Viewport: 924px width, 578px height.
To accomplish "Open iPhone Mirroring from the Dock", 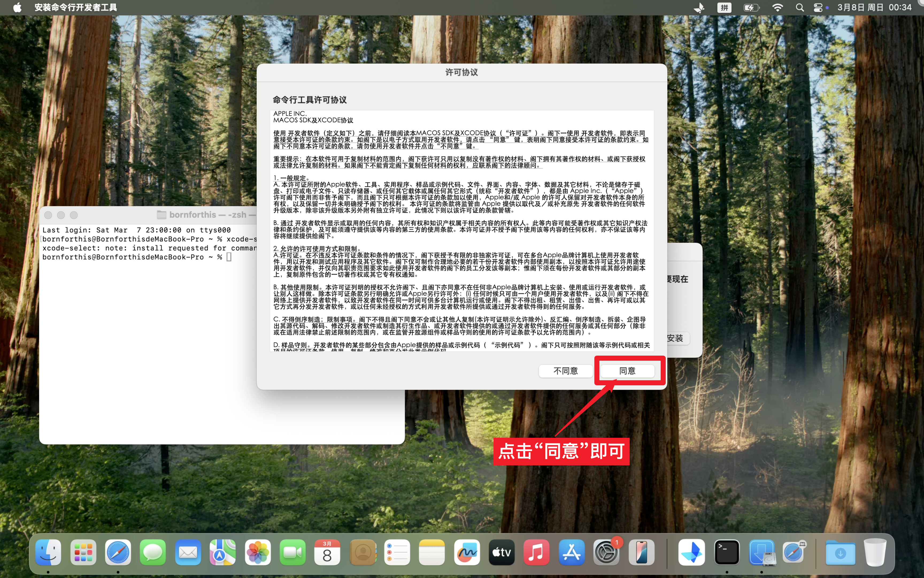I will pyautogui.click(x=641, y=552).
